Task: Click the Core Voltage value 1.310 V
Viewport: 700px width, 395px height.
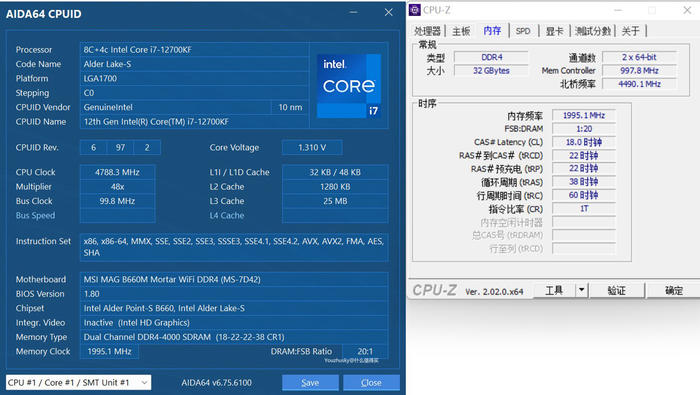Action: (312, 147)
